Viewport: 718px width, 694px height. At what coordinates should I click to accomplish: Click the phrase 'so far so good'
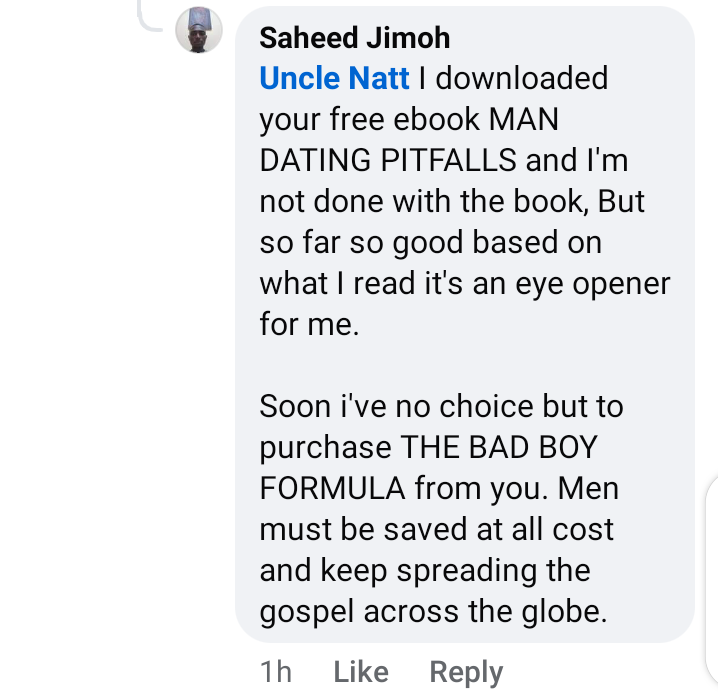(361, 242)
